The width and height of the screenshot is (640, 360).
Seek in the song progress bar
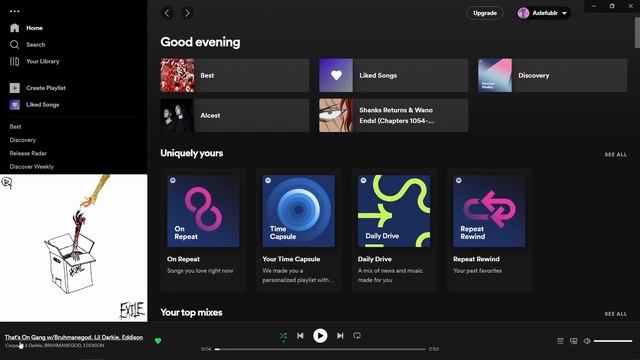tap(320, 349)
